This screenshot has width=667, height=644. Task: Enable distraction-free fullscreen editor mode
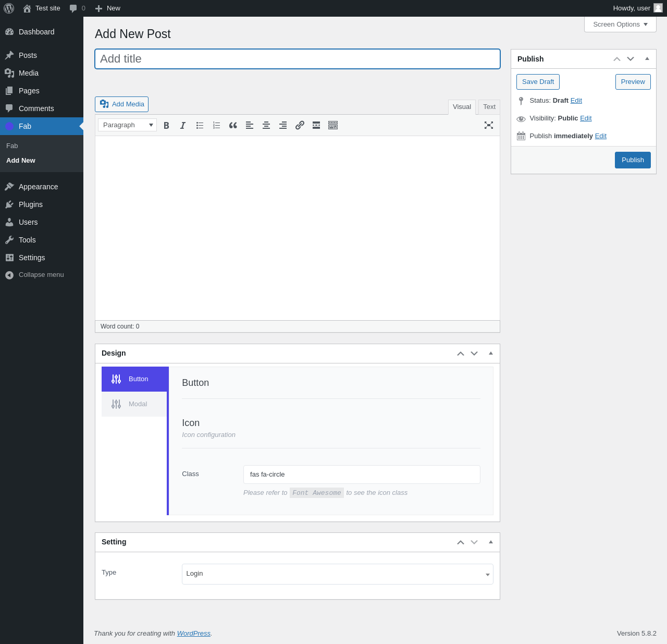tap(488, 125)
